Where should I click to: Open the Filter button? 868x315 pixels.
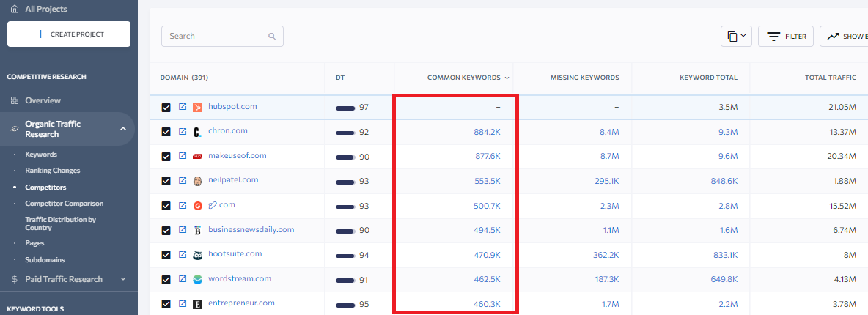pyautogui.click(x=785, y=37)
